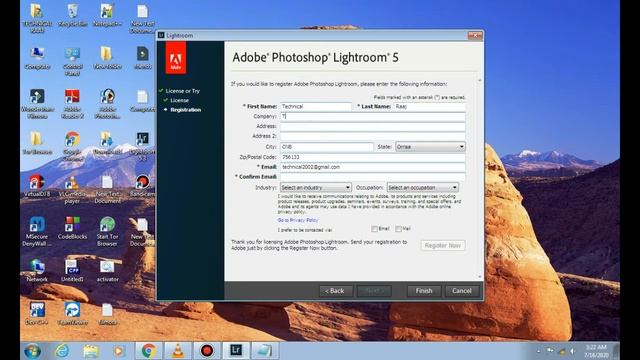640x360 pixels.
Task: Open Untitled1 CPP file on desktop
Action: [x=72, y=270]
